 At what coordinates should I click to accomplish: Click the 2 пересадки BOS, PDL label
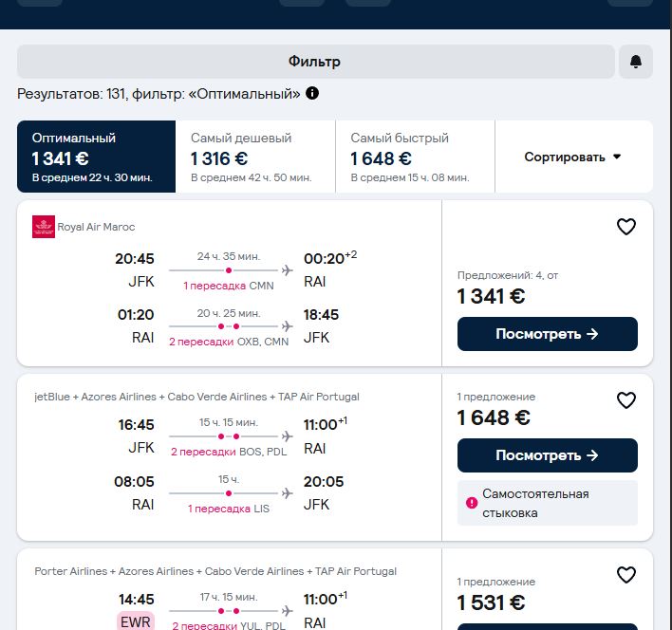[x=229, y=452]
